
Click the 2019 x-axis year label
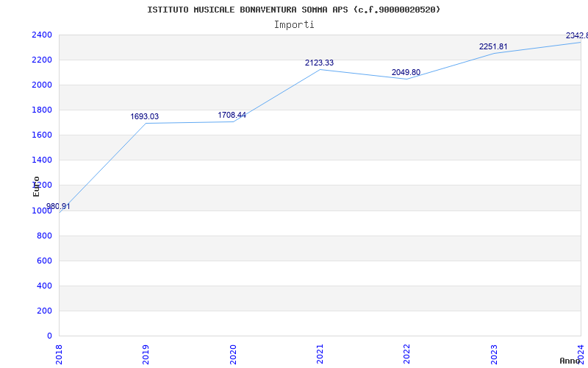[x=146, y=354]
